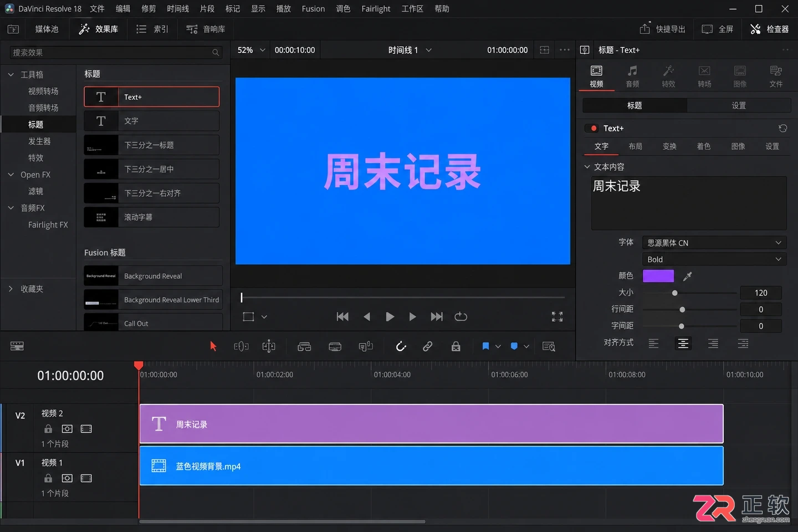This screenshot has width=798, height=532.
Task: Open the timeline view options icon
Action: pyautogui.click(x=17, y=346)
